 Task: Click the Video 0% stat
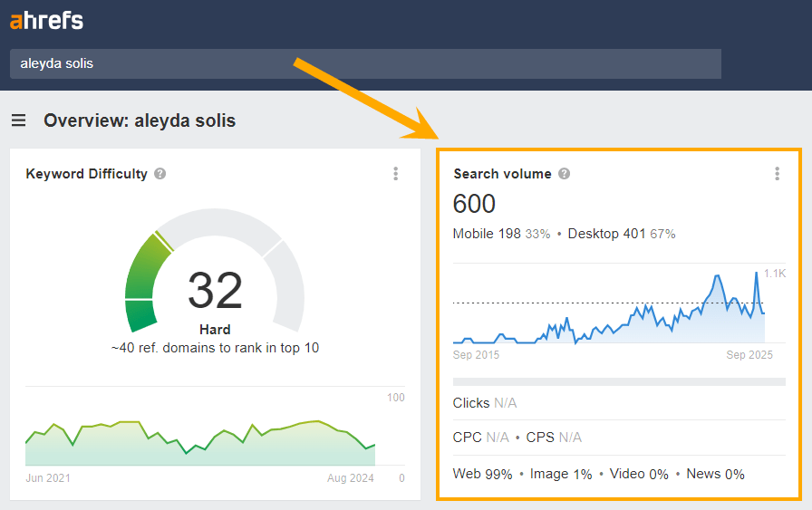[639, 474]
